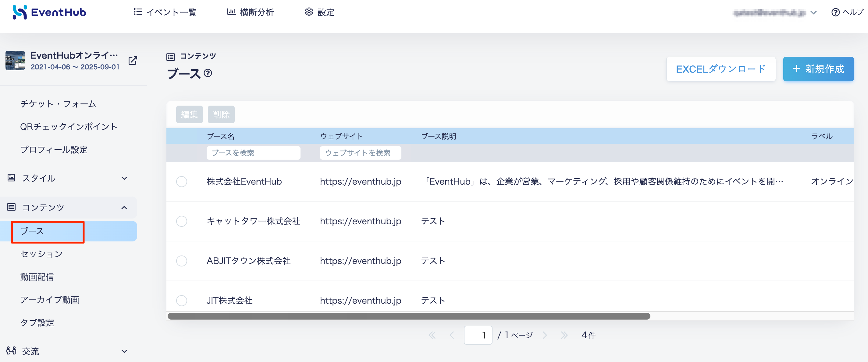This screenshot has width=868, height=362.
Task: Open the event page external link icon
Action: tap(133, 61)
